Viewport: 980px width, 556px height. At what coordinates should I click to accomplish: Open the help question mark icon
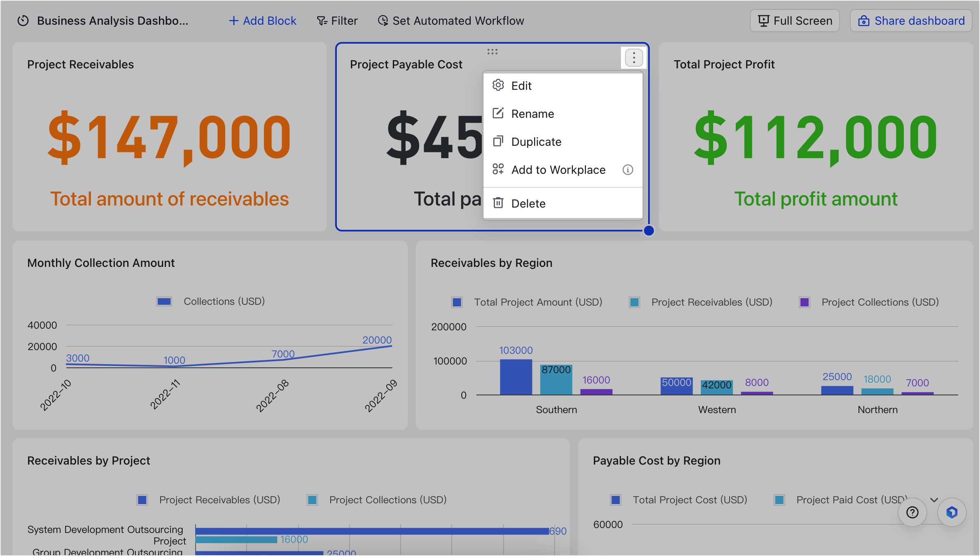[x=912, y=512]
